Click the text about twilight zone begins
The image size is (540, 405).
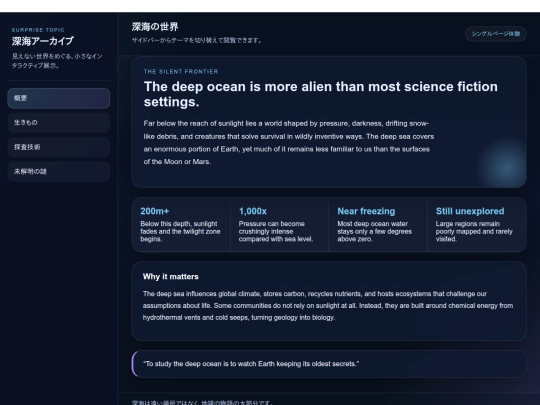[180, 231]
